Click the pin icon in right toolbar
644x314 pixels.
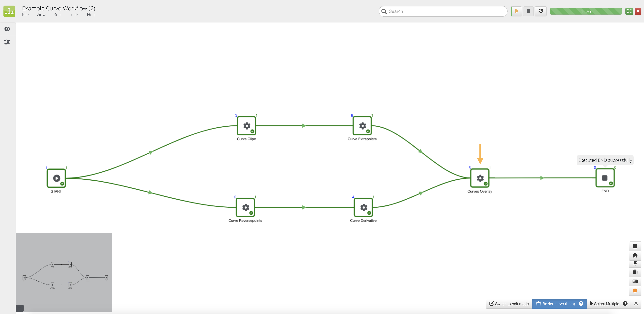pyautogui.click(x=635, y=263)
